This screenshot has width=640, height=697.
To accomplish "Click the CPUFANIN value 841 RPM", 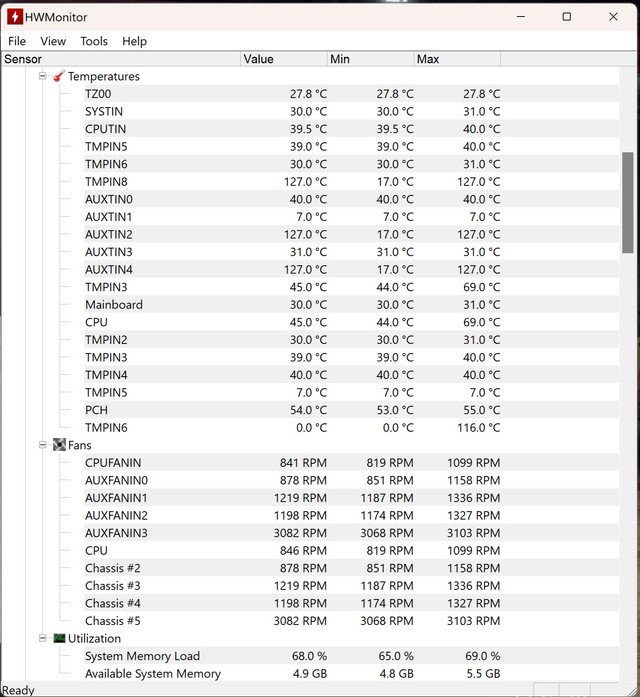I will coord(303,462).
